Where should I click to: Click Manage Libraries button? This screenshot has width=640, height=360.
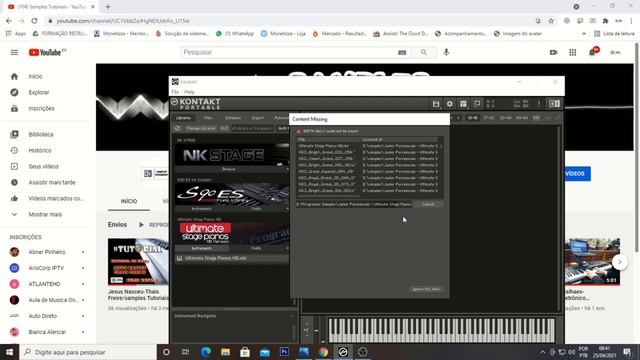click(200, 128)
